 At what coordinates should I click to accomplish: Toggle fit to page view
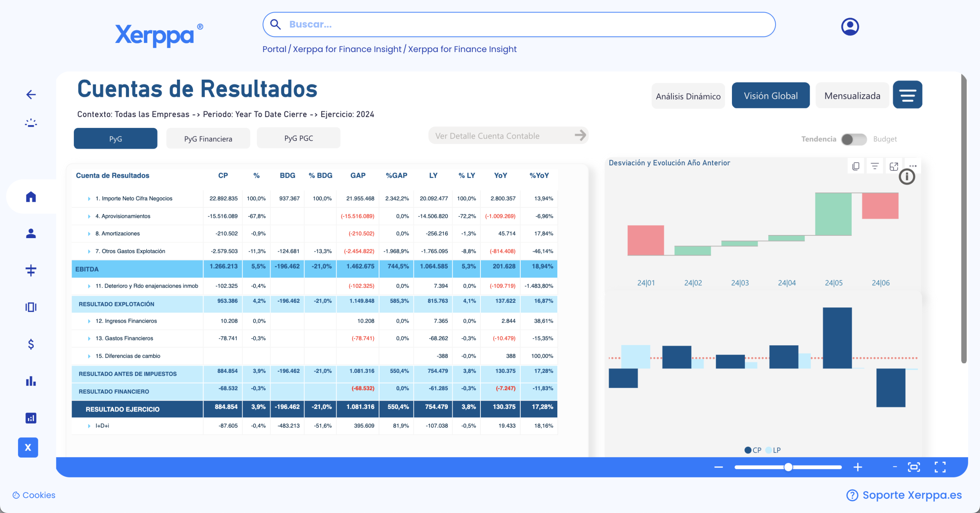(914, 467)
